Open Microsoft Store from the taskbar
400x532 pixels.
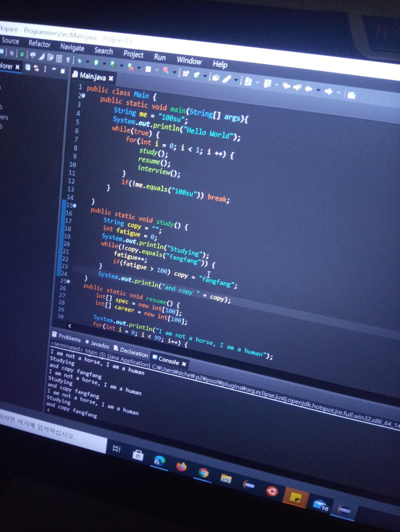[x=138, y=455]
